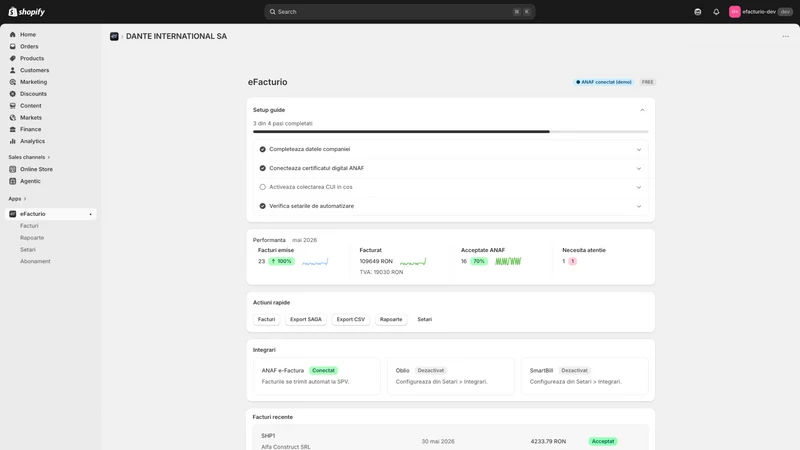Image resolution: width=800 pixels, height=450 pixels.
Task: Click the Setari quick action button
Action: pos(424,319)
